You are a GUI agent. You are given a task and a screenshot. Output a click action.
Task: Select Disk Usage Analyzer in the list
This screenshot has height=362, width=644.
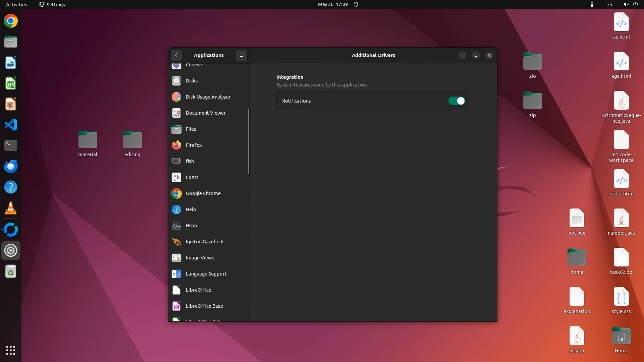tap(208, 97)
